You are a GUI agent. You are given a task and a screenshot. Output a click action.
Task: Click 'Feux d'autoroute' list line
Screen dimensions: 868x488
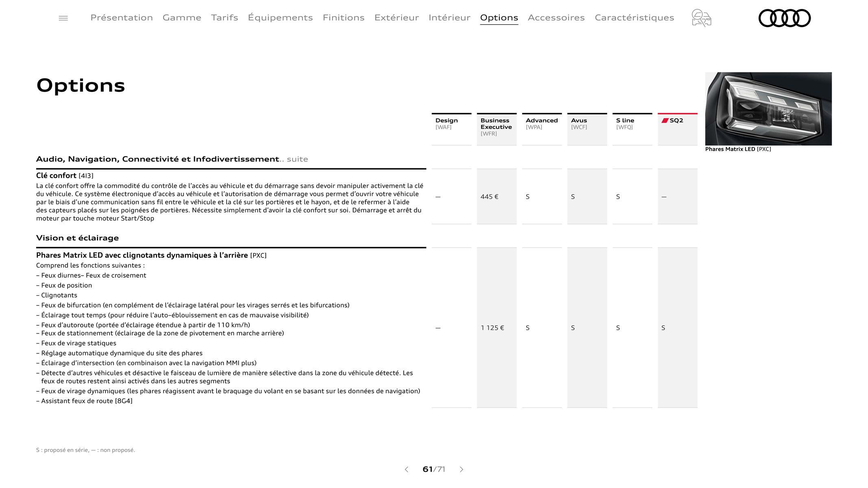click(143, 325)
